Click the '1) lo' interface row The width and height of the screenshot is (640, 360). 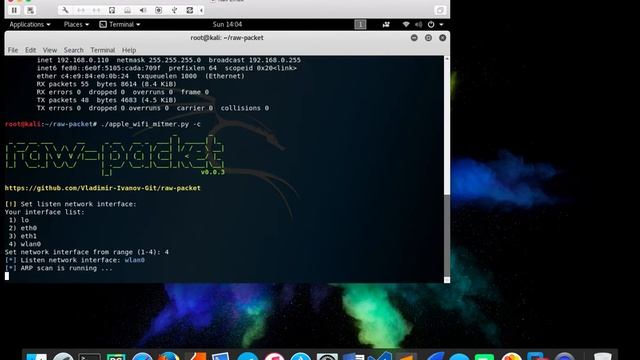[x=19, y=220]
